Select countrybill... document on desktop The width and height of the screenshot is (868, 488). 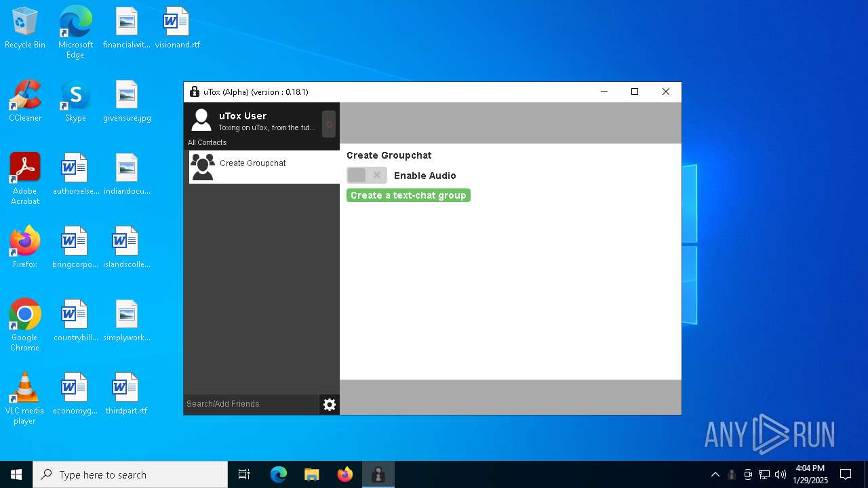(75, 321)
